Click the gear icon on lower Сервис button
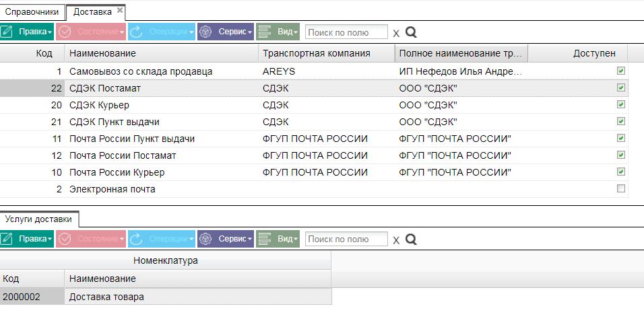This screenshot has height=329, width=644. click(205, 239)
